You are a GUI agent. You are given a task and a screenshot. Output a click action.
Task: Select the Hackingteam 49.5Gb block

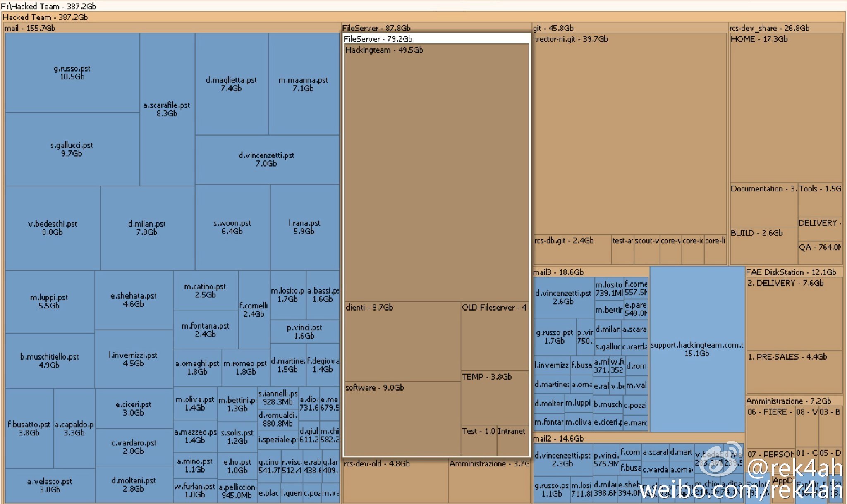437,173
